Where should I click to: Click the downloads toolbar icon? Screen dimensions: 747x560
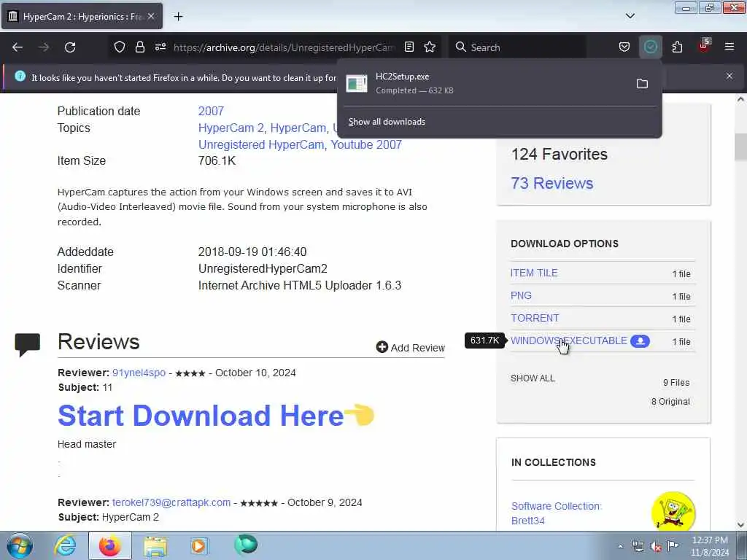point(650,47)
